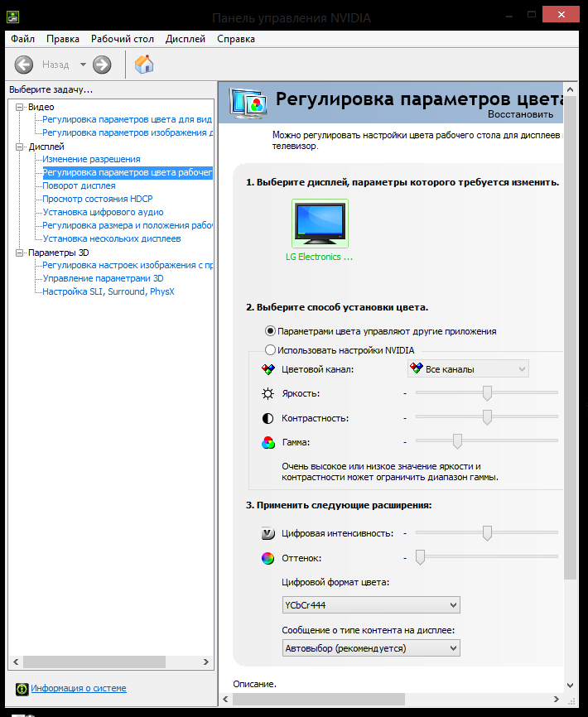
Task: Collapse the Видео tree node
Action: 20,107
